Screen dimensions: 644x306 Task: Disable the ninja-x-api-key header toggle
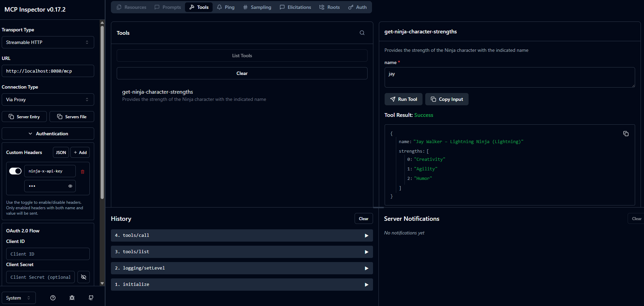pos(15,171)
